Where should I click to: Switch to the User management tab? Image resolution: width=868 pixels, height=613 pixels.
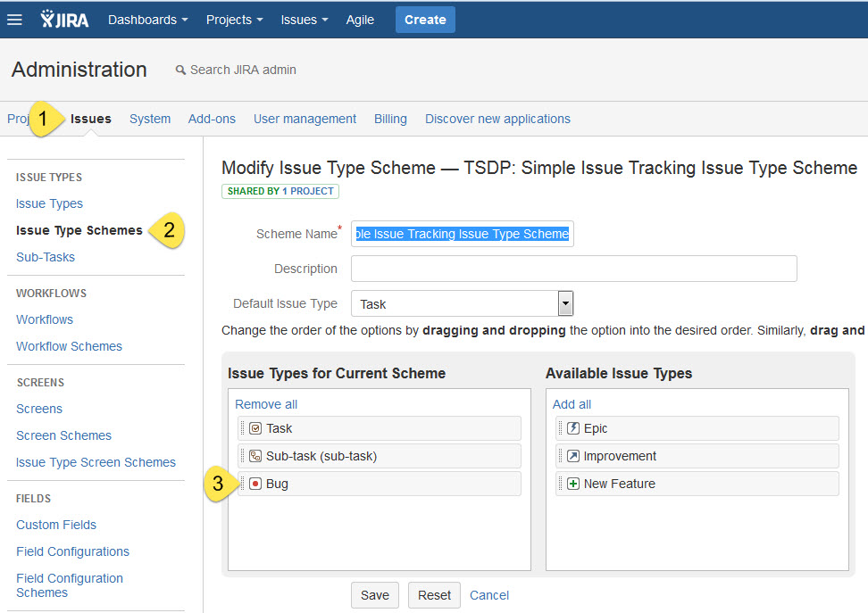[305, 119]
